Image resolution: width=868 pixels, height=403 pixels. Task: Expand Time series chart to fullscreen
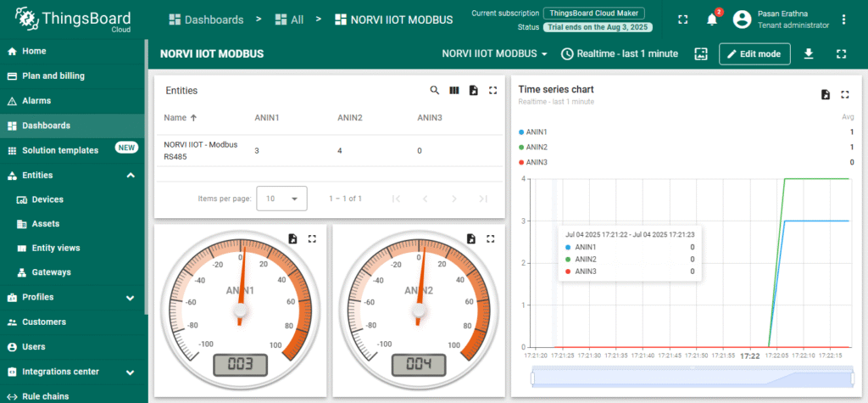point(844,95)
